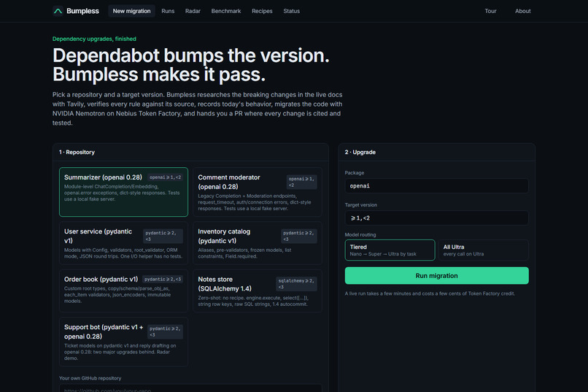Pick the Order book (pydantic v1) card
The height and width of the screenshot is (392, 588).
123,291
